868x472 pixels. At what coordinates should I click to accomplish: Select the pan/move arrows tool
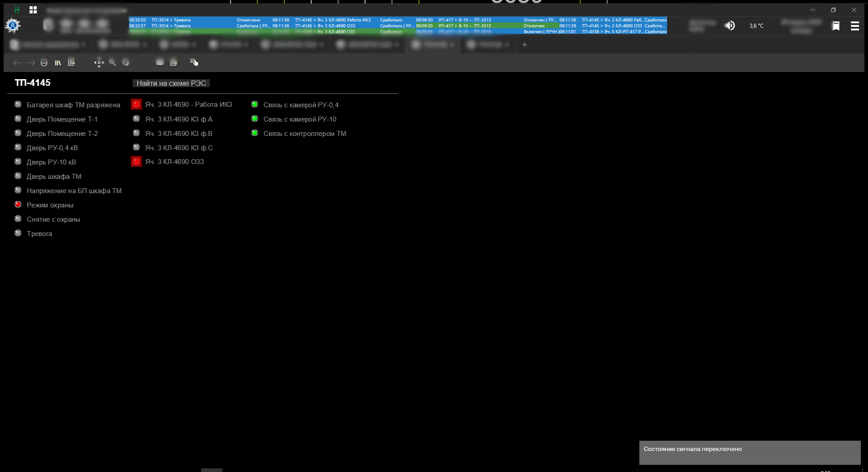[99, 63]
